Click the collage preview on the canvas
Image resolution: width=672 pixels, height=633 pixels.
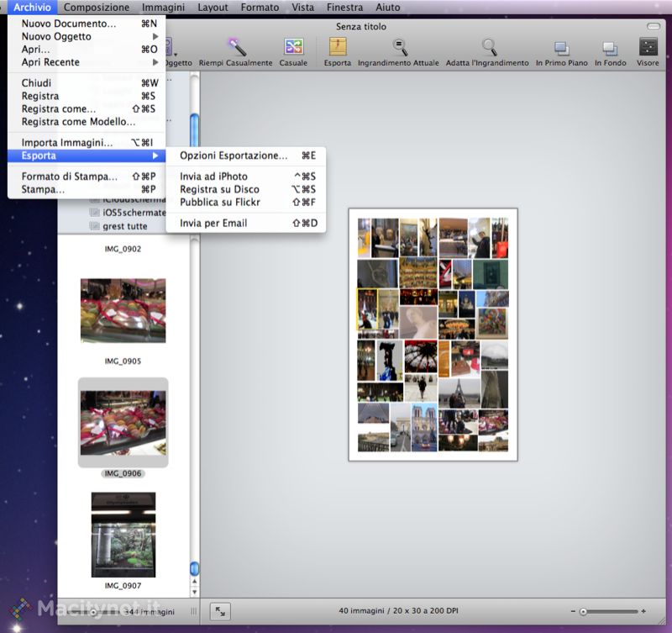coord(433,334)
